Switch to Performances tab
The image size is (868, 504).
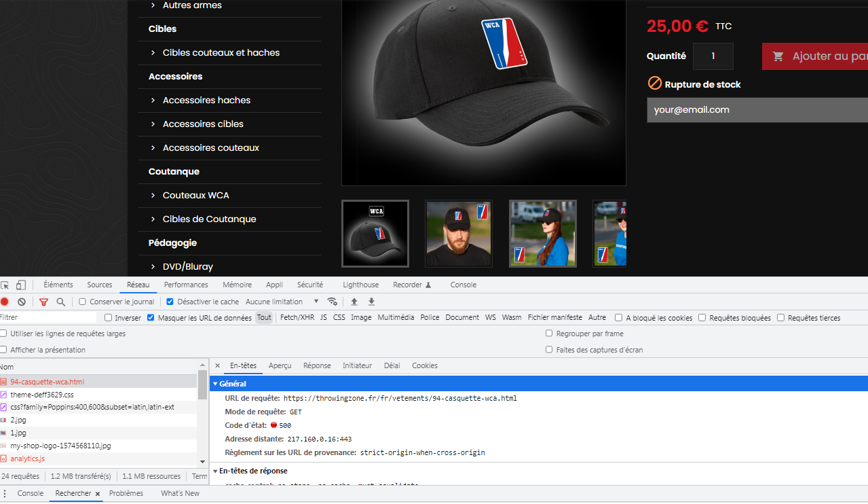[x=186, y=285]
